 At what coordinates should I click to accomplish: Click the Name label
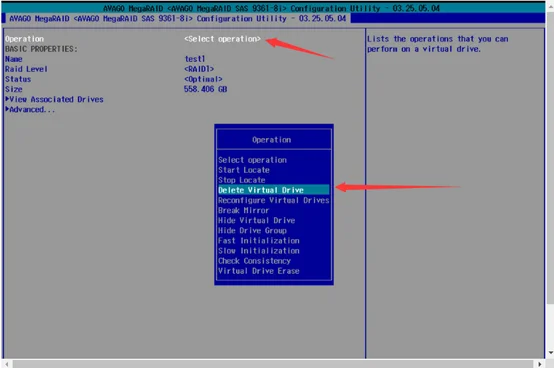[14, 59]
